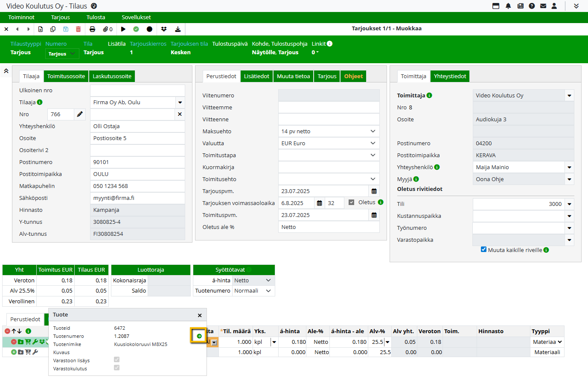This screenshot has height=384, width=588.
Task: Click the red trash delete icon in toolbar
Action: tap(78, 29)
